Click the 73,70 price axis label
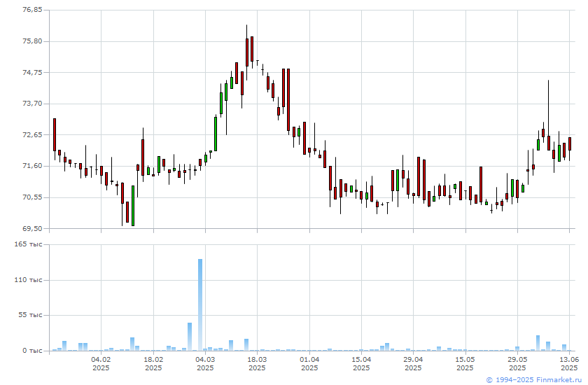The image size is (588, 385). click(32, 103)
